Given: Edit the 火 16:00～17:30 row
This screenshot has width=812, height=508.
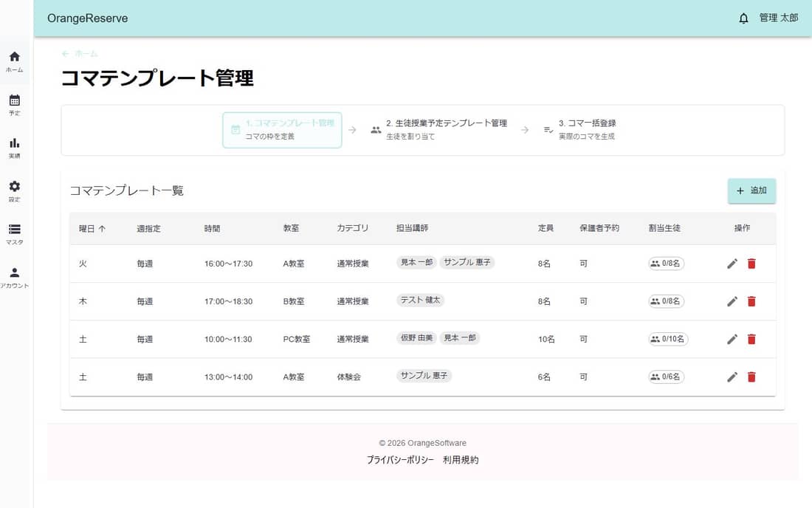Looking at the screenshot, I should (x=732, y=264).
